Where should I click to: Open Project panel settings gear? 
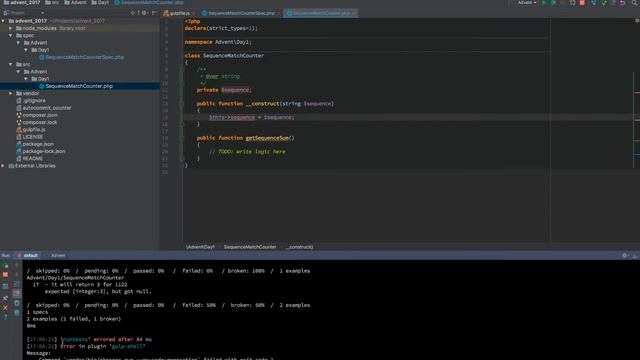click(144, 13)
